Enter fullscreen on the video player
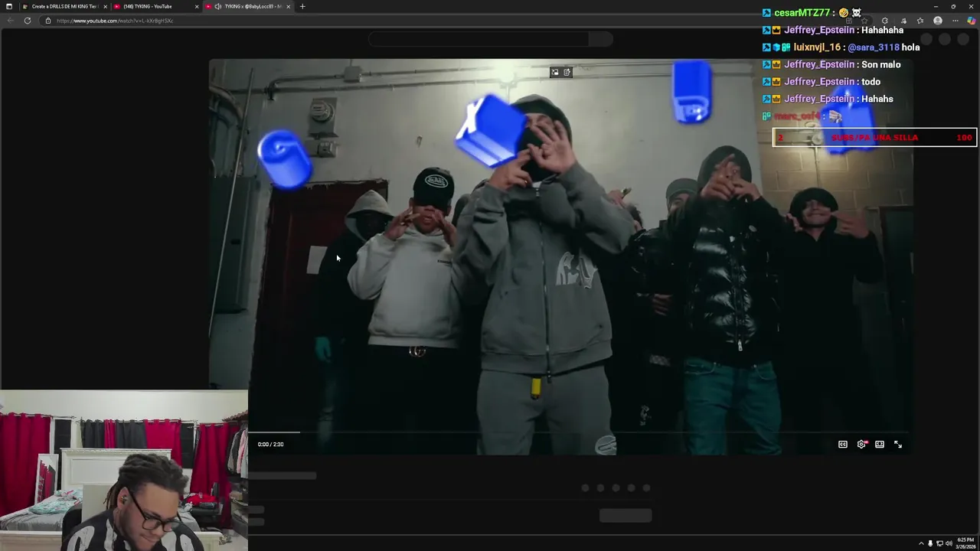This screenshot has width=980, height=551. pos(898,445)
